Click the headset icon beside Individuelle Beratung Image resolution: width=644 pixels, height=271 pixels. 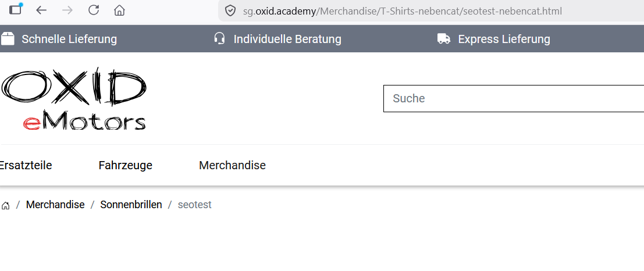click(x=220, y=38)
